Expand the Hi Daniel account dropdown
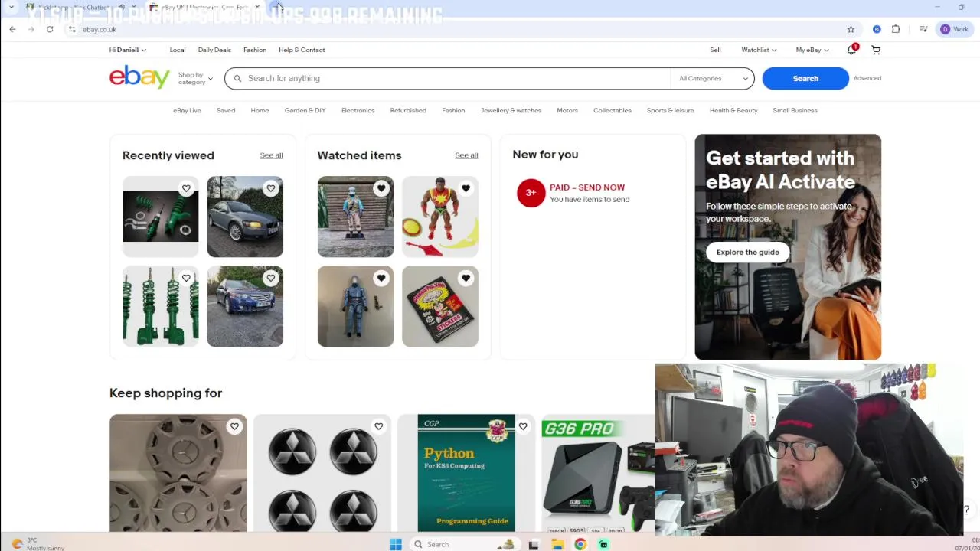 pos(128,50)
